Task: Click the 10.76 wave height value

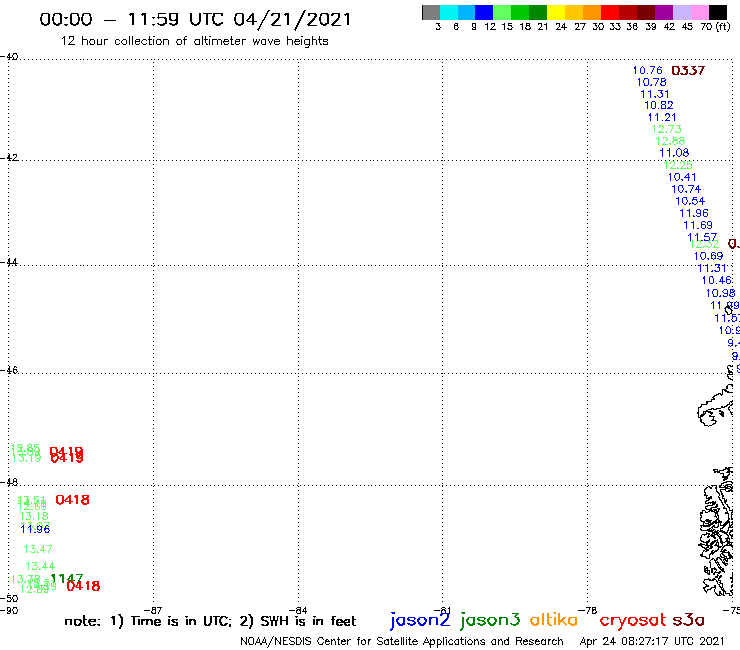Action: click(648, 70)
